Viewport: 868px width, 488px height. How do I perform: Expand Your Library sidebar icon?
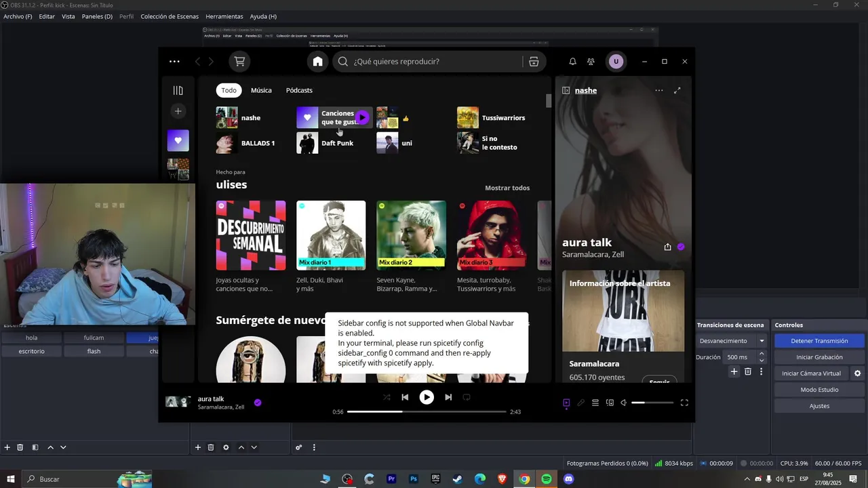[x=178, y=90]
